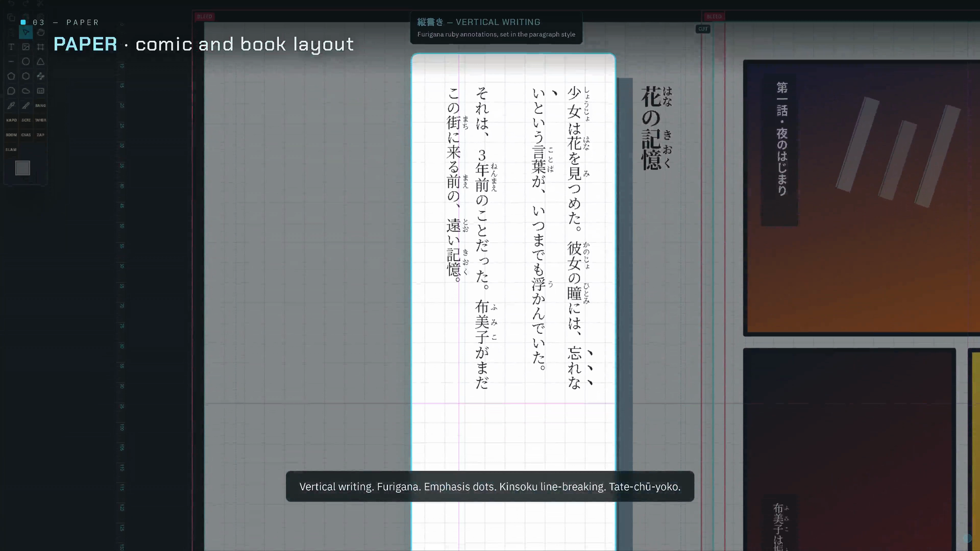Select the round speech bubble tool

[x=11, y=91]
